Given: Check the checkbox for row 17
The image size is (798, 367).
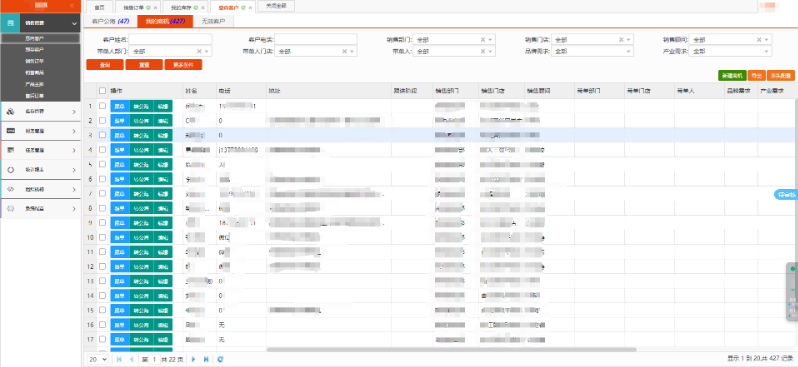Looking at the screenshot, I should tap(102, 340).
